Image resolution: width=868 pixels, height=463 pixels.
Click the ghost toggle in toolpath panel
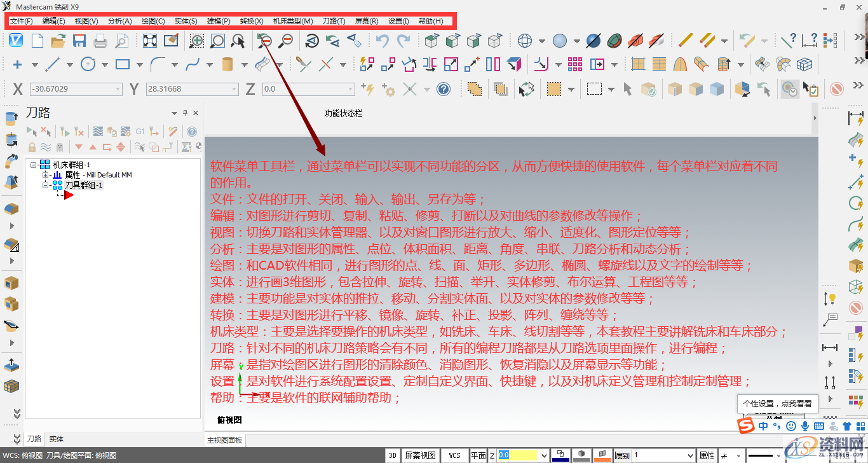click(60, 147)
